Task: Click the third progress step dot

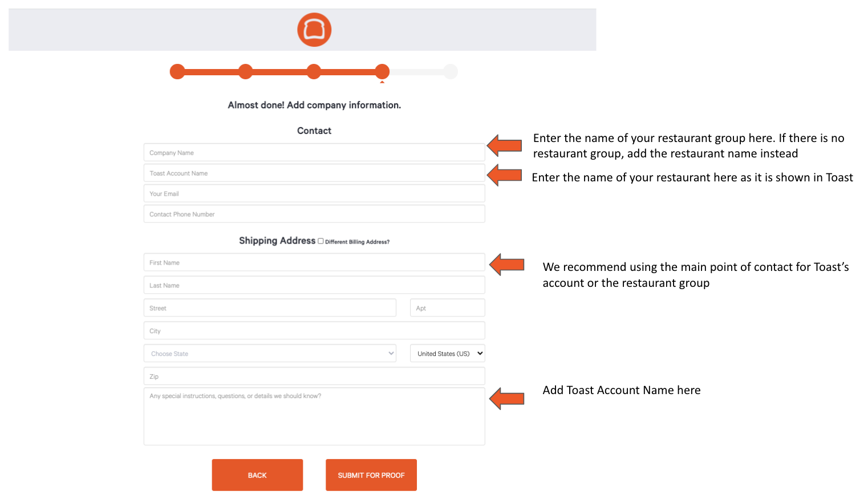Action: click(314, 72)
